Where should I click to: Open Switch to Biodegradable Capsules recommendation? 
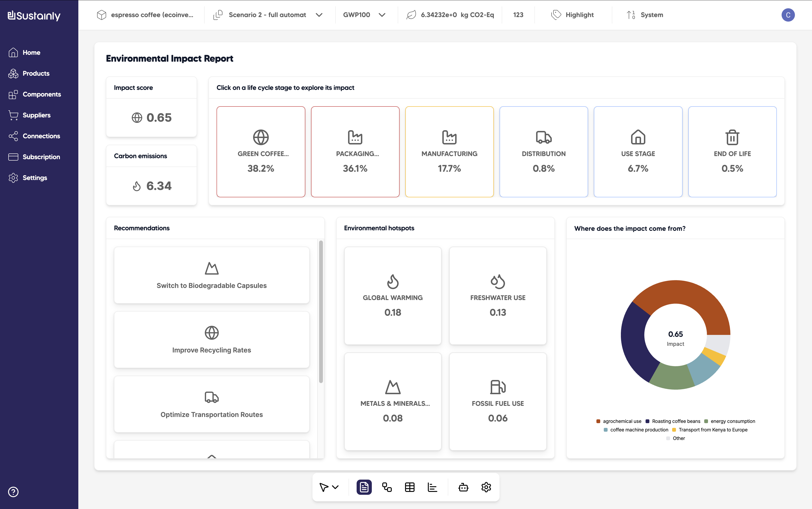tap(212, 275)
